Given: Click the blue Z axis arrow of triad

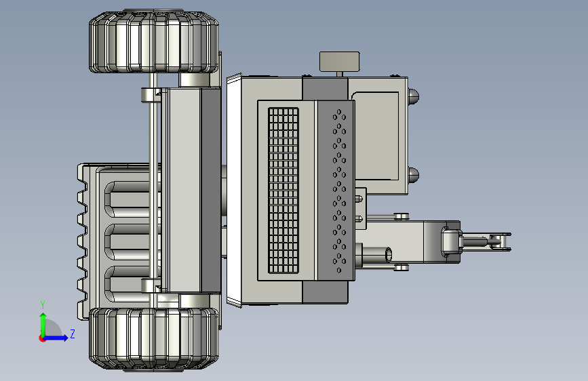Looking at the screenshot, I should tap(57, 338).
